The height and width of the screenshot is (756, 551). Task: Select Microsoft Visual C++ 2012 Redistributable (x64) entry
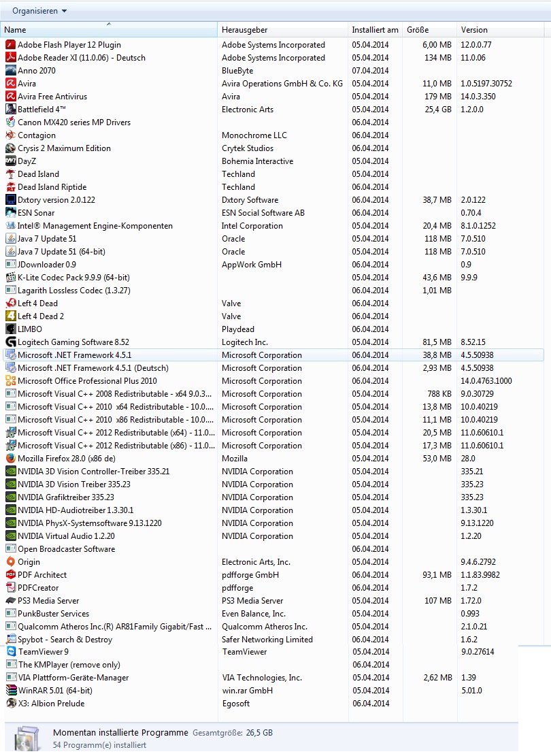point(274,433)
